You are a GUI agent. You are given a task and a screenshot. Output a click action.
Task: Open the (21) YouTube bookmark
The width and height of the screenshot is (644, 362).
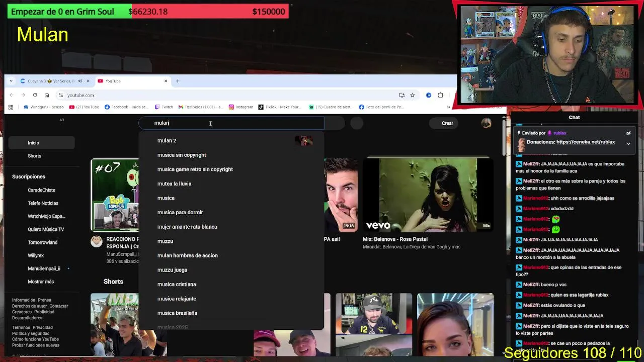[x=84, y=107]
